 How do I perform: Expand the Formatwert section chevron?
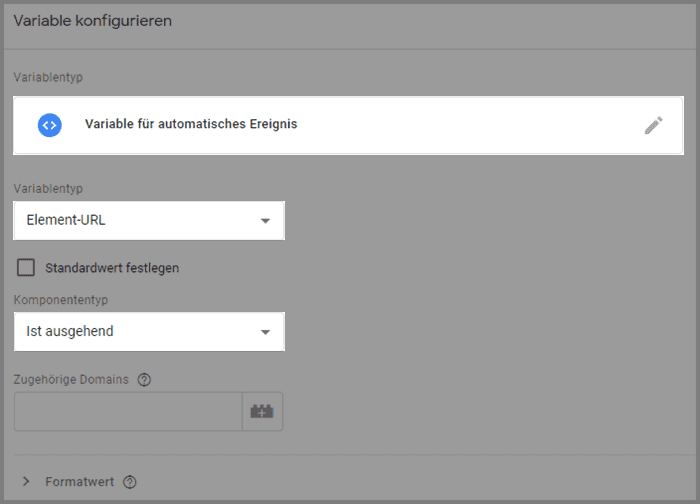pos(26,481)
